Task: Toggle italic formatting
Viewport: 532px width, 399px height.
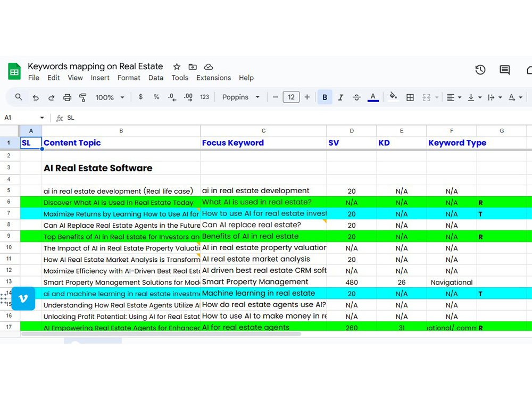Action: pos(340,98)
